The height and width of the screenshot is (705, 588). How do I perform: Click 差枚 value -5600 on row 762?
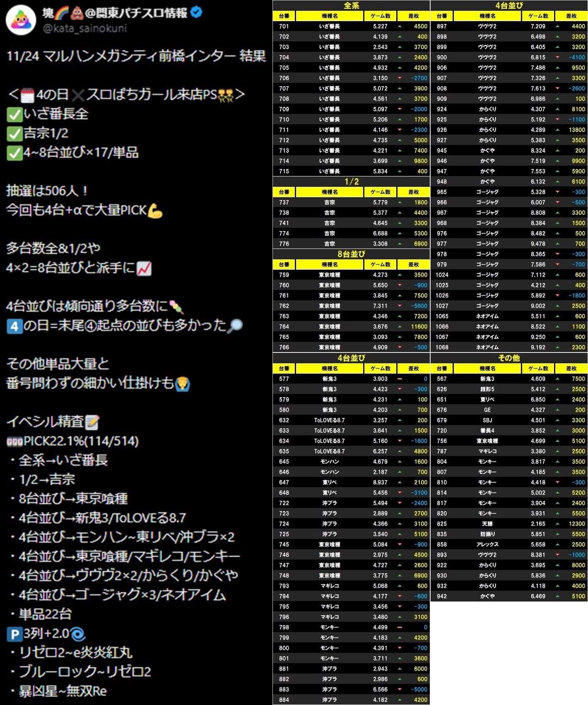click(x=419, y=306)
